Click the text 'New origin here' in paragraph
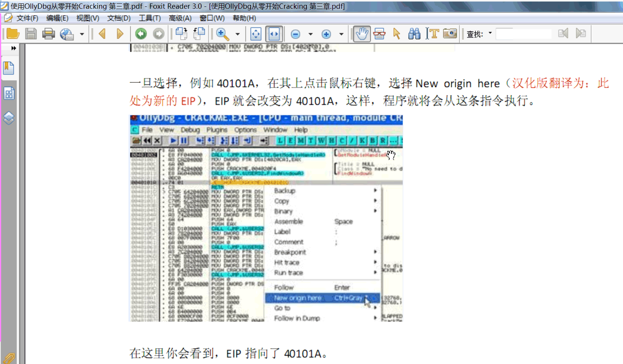 458,84
